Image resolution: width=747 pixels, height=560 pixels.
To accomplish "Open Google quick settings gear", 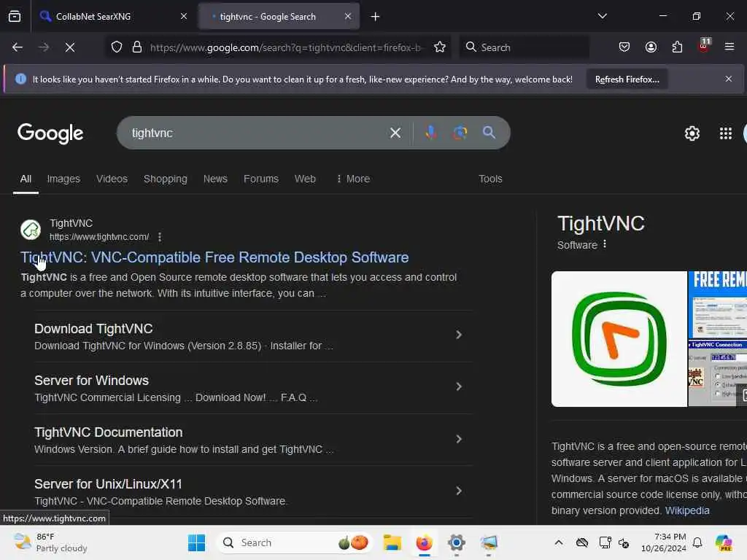I will click(x=692, y=133).
